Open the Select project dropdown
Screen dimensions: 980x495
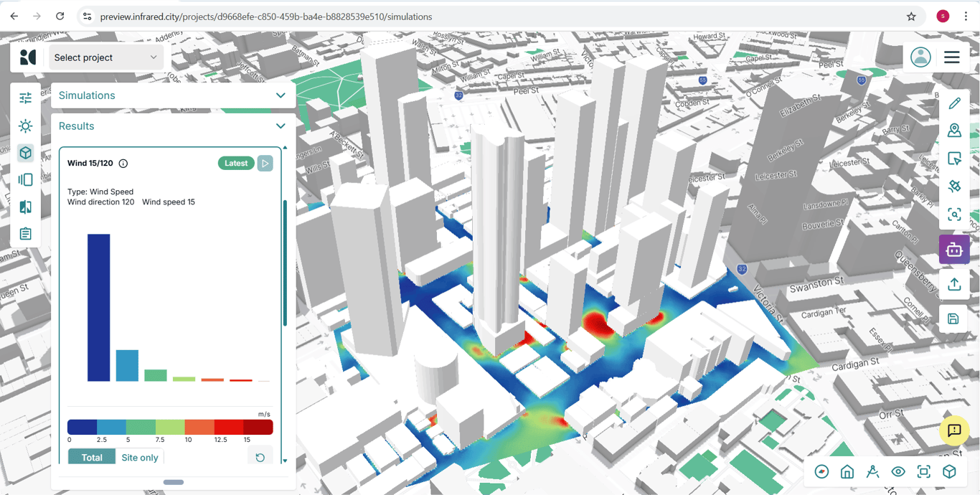[106, 57]
